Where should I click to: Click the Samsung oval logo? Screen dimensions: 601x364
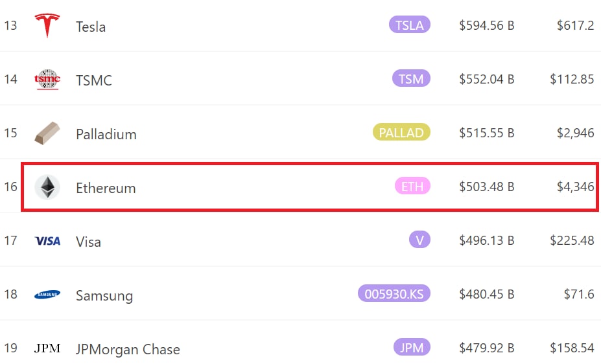47,294
